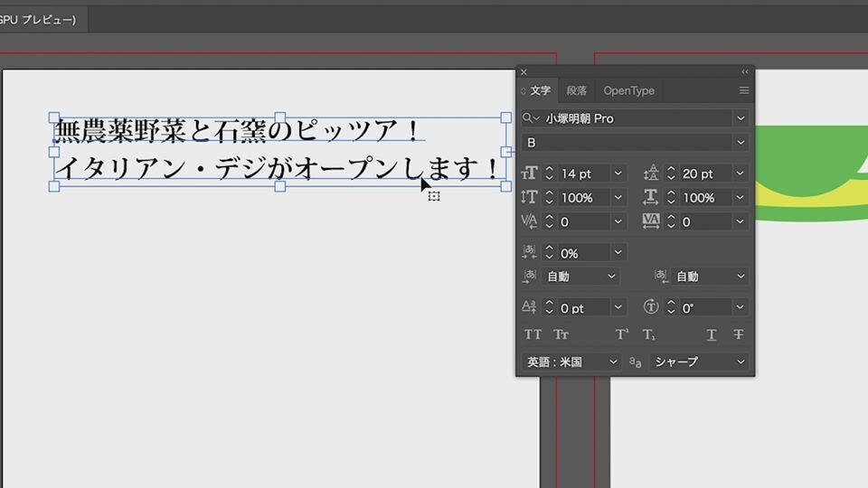Toggle Small Caps (Tr) text style
The height and width of the screenshot is (488, 868).
point(561,334)
